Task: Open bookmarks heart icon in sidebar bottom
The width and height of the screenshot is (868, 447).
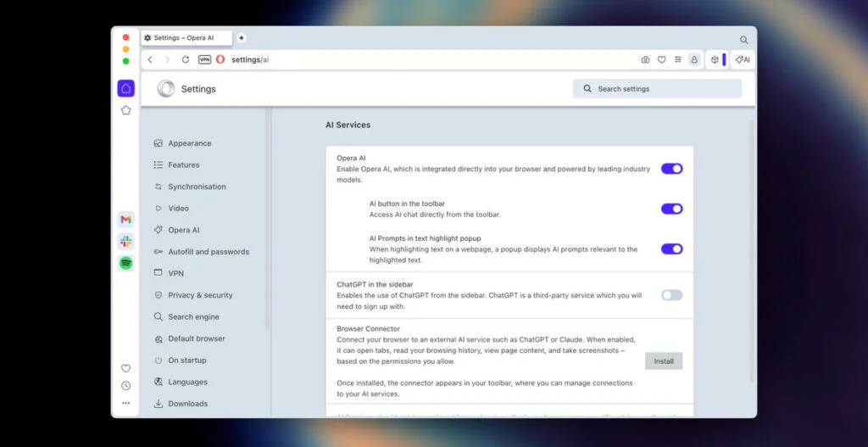Action: [125, 368]
